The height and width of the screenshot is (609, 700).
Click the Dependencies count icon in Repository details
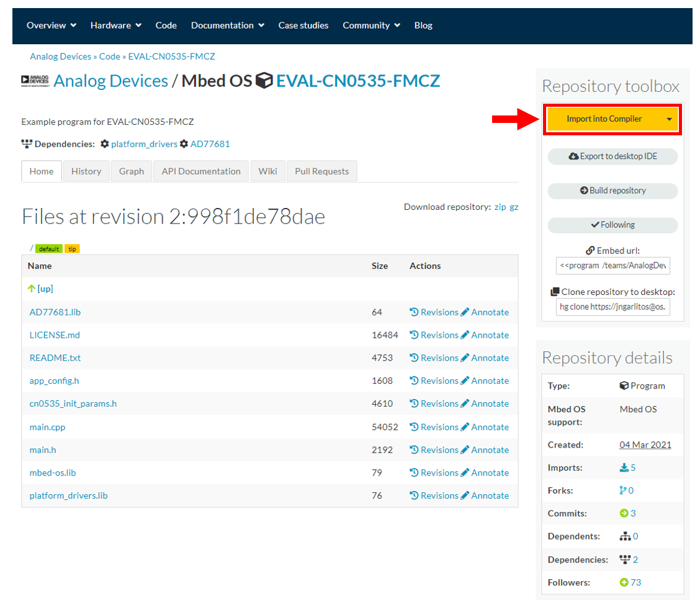tap(625, 559)
